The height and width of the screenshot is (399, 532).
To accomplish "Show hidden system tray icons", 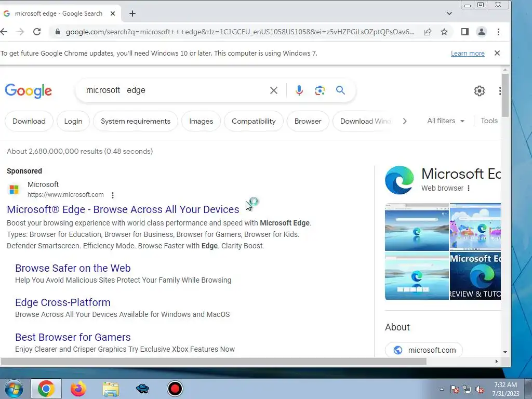I will (442, 389).
